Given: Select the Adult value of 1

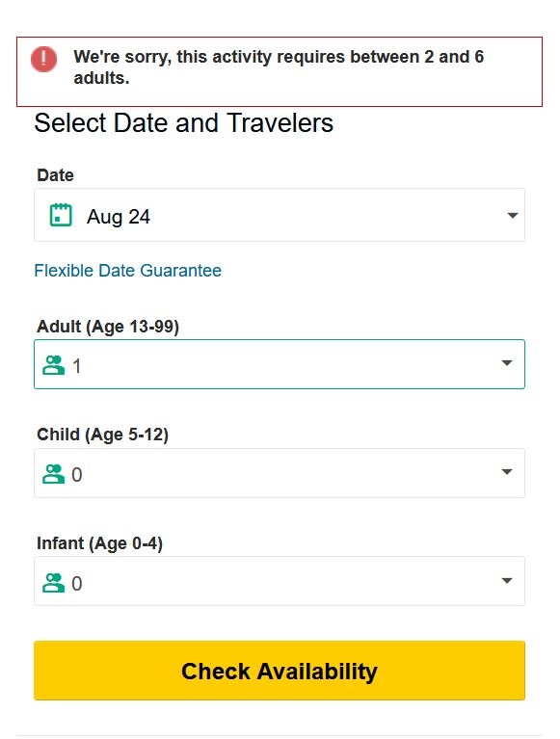Looking at the screenshot, I should coord(76,366).
